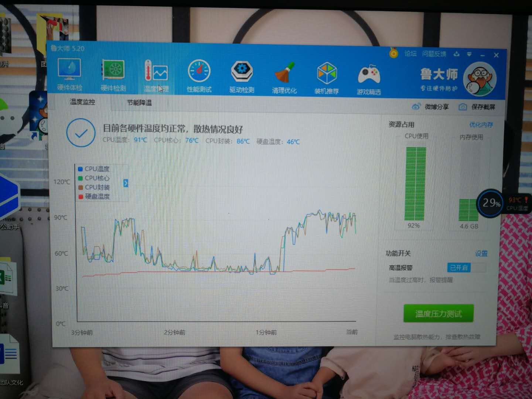Screen dimensions: 532x399
Task: Open 清理优化 cleanup optimization
Action: pyautogui.click(x=284, y=77)
